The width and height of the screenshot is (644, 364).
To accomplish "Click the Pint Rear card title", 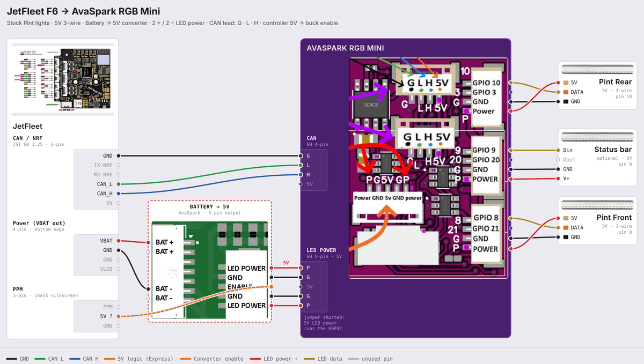I will [x=615, y=82].
